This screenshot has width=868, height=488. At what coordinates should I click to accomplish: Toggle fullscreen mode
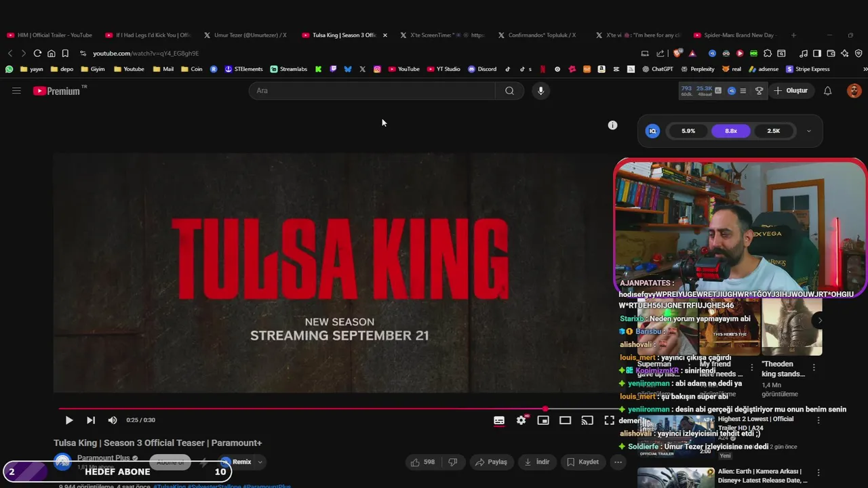point(609,420)
